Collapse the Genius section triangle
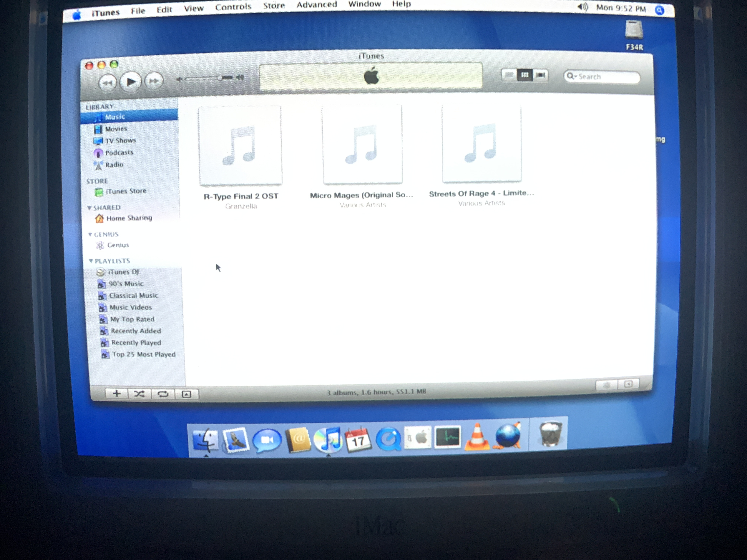Image resolution: width=747 pixels, height=560 pixels. [x=90, y=234]
